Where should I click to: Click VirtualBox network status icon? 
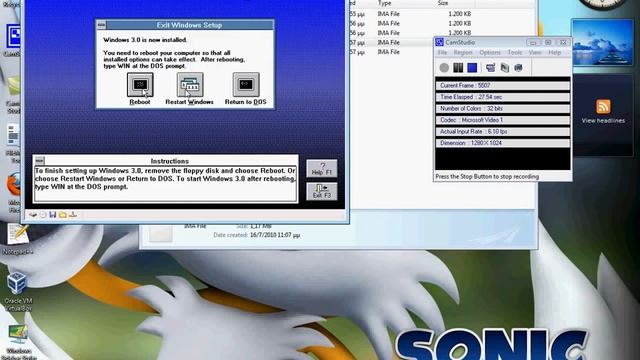click(73, 215)
